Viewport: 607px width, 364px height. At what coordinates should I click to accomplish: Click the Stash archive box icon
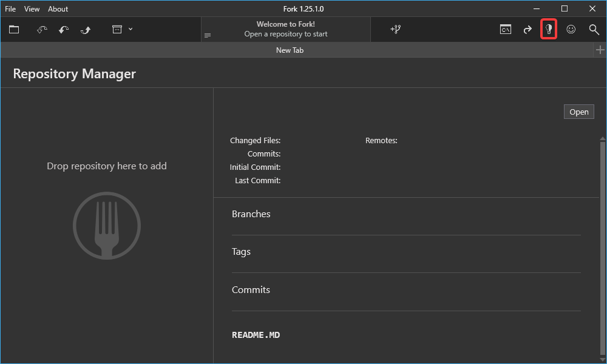pyautogui.click(x=117, y=29)
